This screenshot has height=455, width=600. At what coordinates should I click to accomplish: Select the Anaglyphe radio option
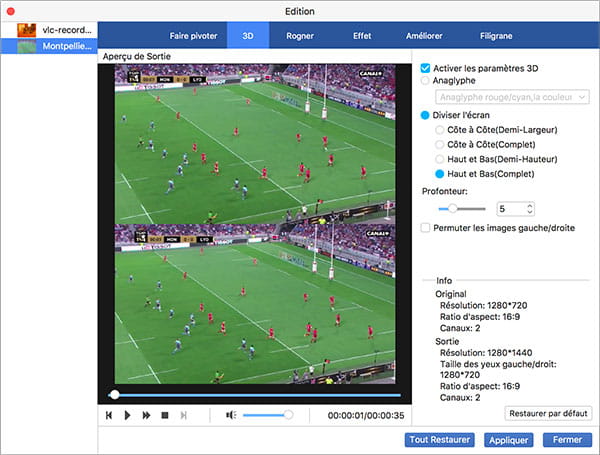point(426,81)
